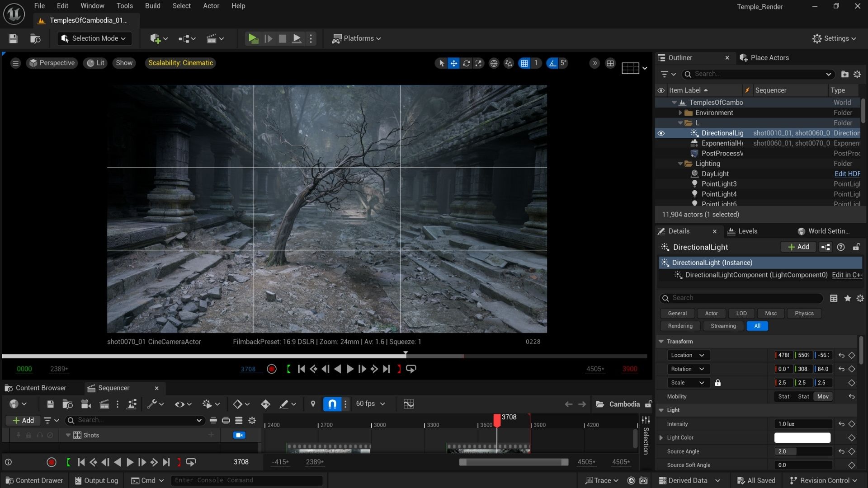Viewport: 868px width, 488px height.
Task: Click the white Light Color swatch
Action: 802,438
